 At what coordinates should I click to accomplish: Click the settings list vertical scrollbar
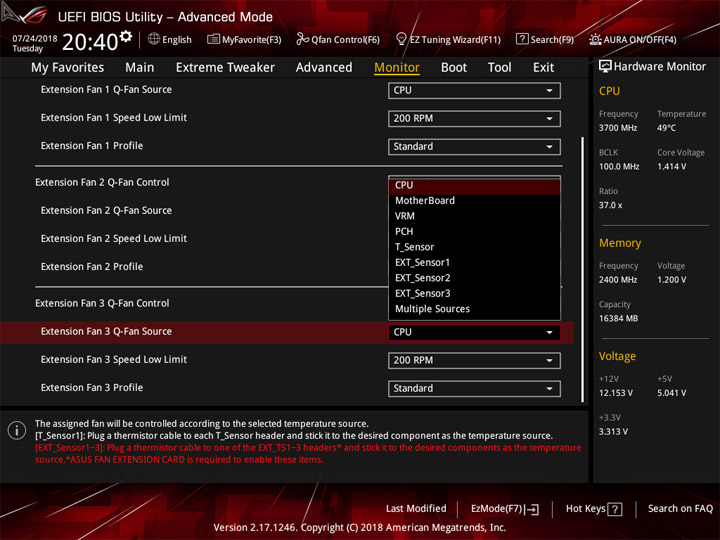click(x=583, y=270)
